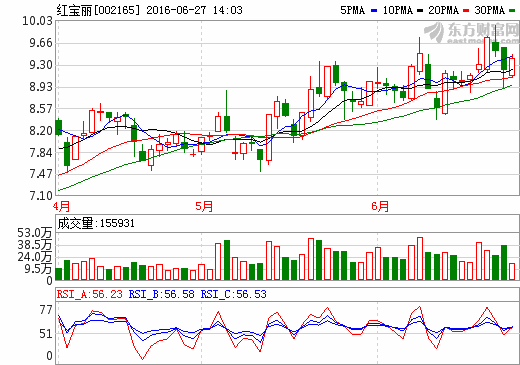
Task: Click the 8.20 price axis label
Action: click(41, 131)
